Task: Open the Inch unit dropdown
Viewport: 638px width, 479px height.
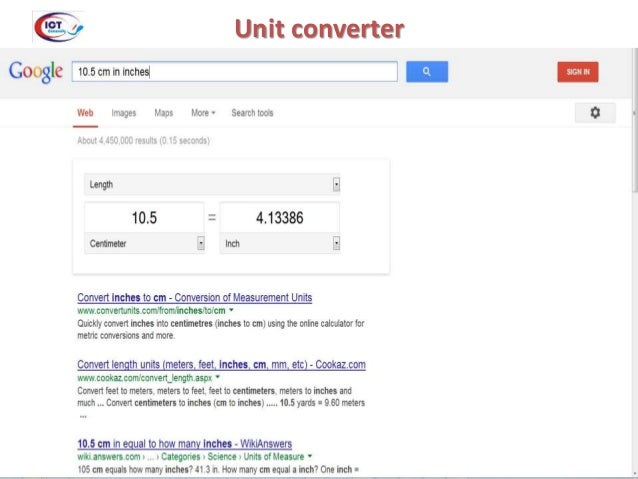Action: click(x=280, y=243)
